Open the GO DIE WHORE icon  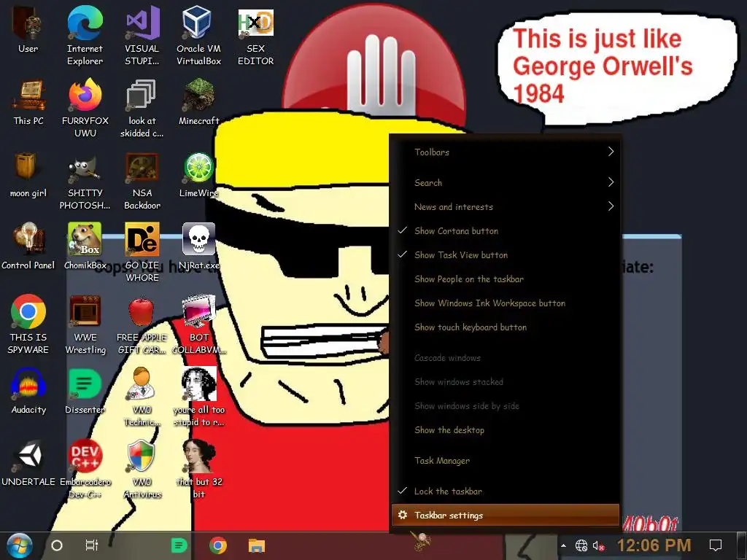tap(142, 253)
